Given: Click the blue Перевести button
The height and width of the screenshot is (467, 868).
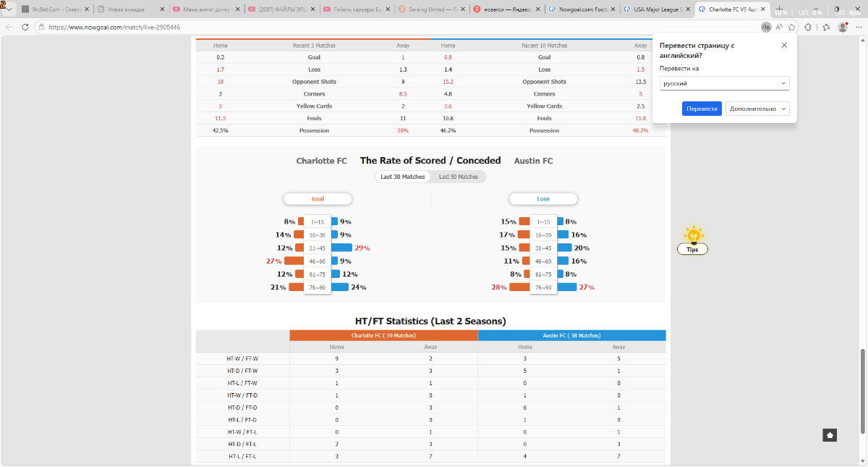Looking at the screenshot, I should (x=702, y=109).
